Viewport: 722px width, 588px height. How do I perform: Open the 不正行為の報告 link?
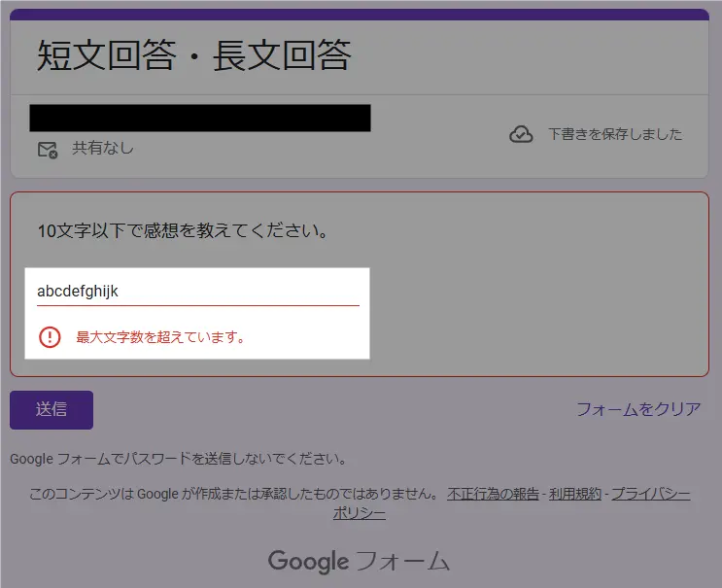(493, 494)
